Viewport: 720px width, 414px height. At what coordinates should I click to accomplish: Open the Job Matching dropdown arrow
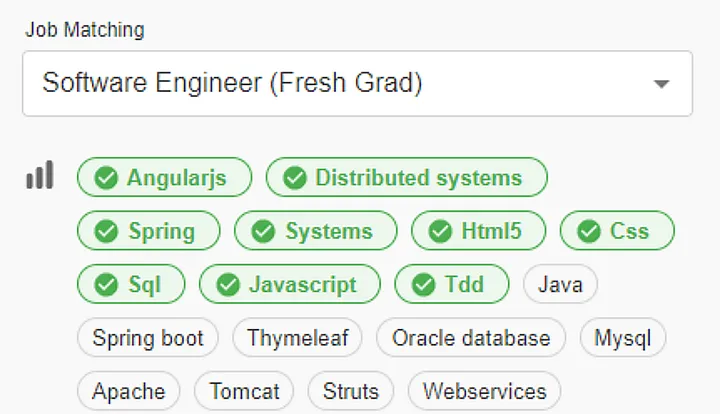pyautogui.click(x=660, y=84)
